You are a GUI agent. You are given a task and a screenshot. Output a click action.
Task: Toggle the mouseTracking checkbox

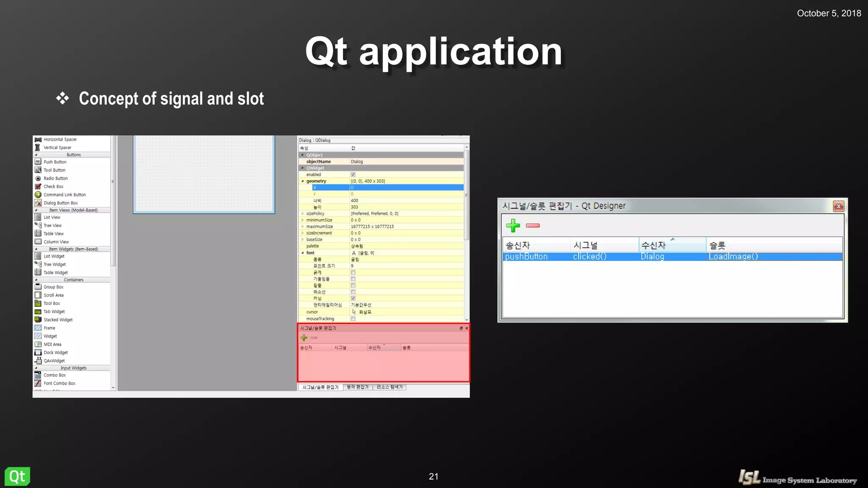[353, 319]
